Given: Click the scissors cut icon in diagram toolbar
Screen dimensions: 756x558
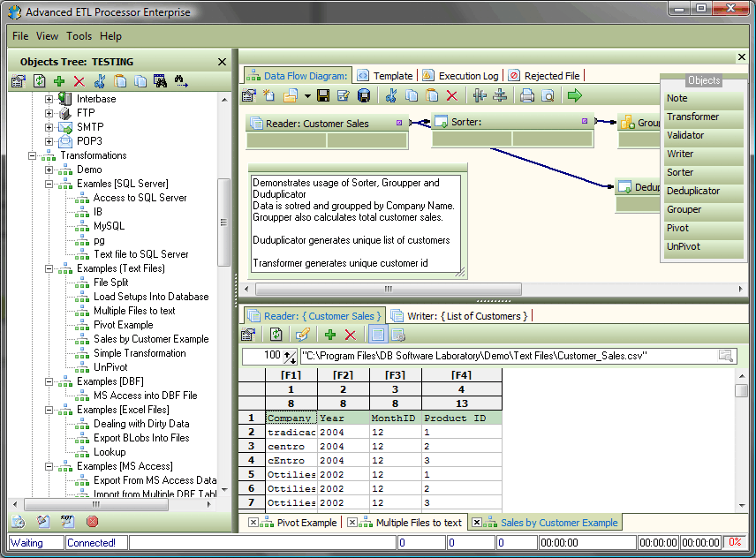Looking at the screenshot, I should tap(390, 95).
